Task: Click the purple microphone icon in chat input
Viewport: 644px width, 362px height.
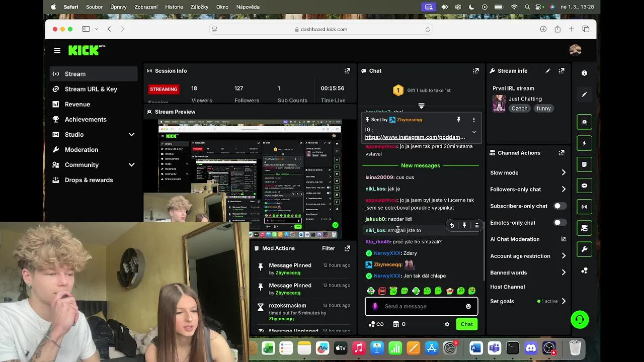Action: [375, 306]
